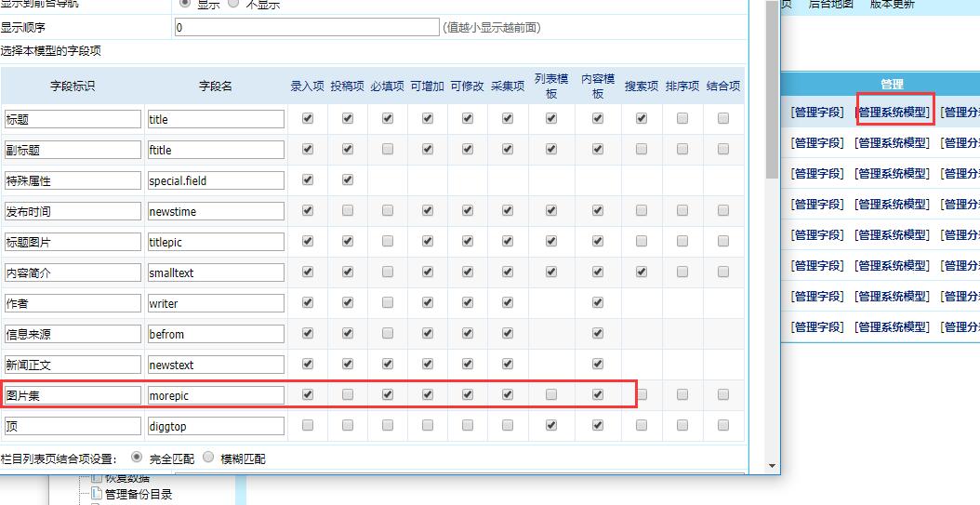Click the first row 管理字段 link
980x505 pixels.
point(817,113)
